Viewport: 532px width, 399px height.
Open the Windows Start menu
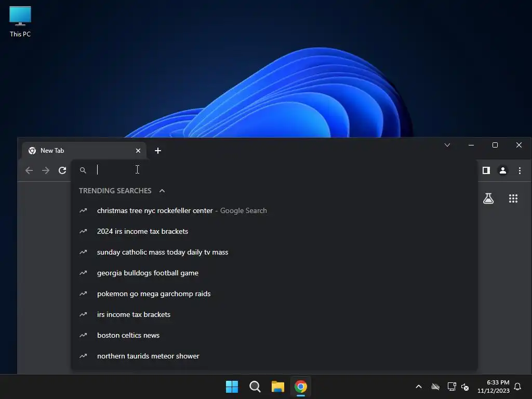pyautogui.click(x=232, y=387)
